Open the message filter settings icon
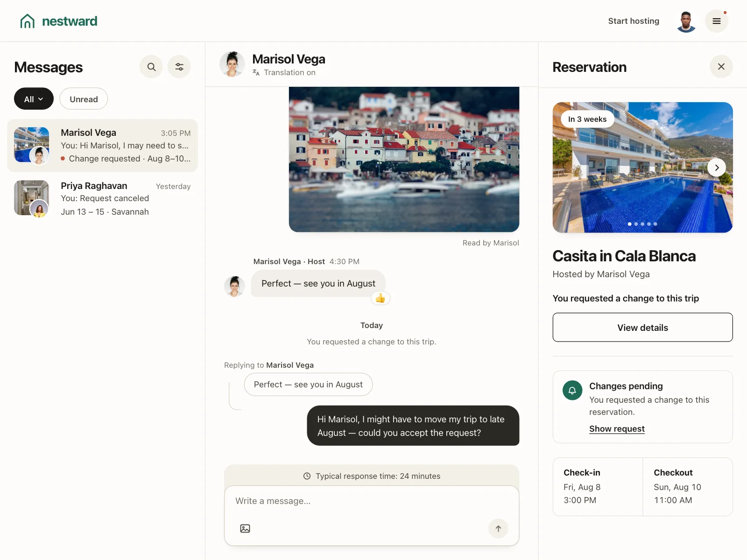 pyautogui.click(x=179, y=67)
